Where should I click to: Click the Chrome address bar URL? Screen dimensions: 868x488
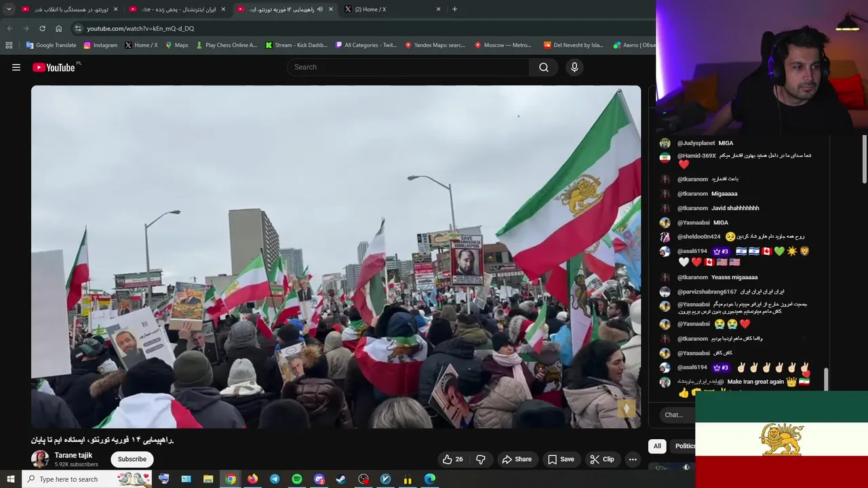coord(140,28)
